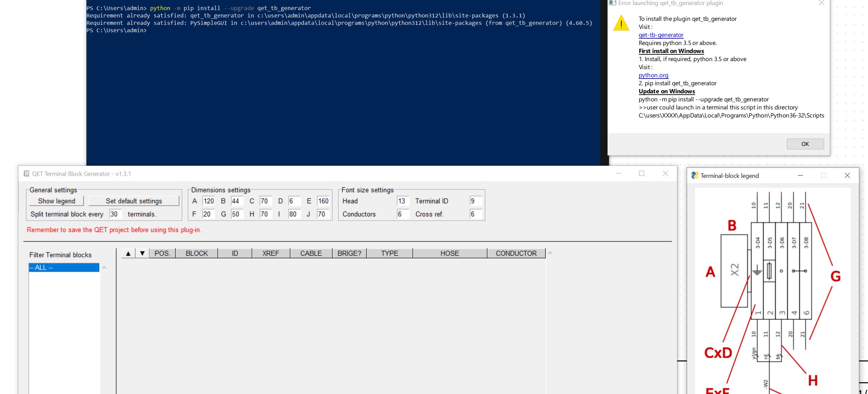Image resolution: width=868 pixels, height=394 pixels.
Task: Maximize the QET Terminal Block Generator window
Action: click(641, 174)
